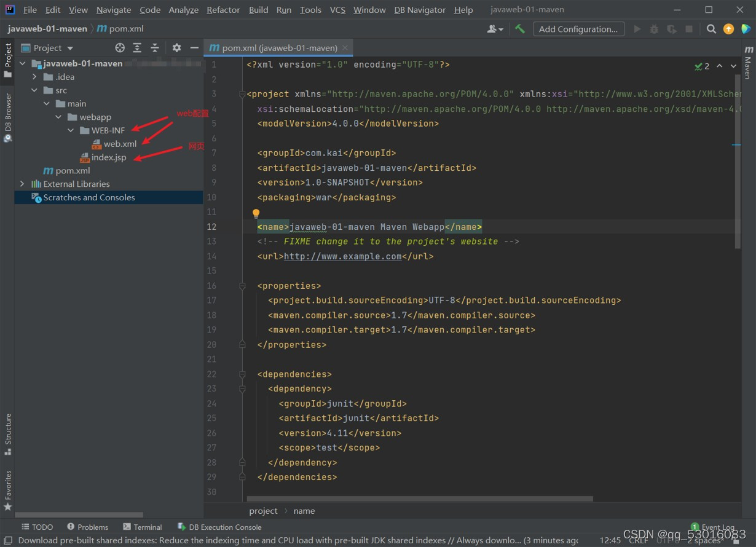Click the shared indexes status bar message
The image size is (756, 547).
pos(298,540)
